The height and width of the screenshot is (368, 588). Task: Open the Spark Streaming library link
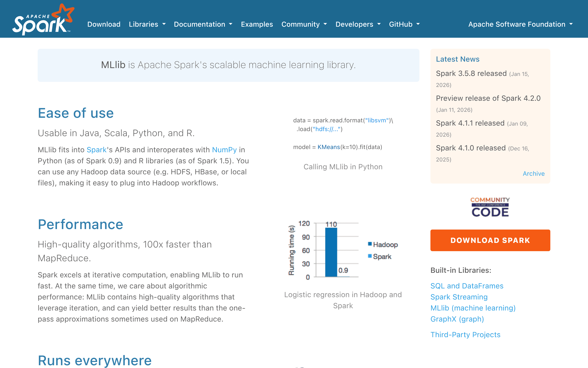459,297
